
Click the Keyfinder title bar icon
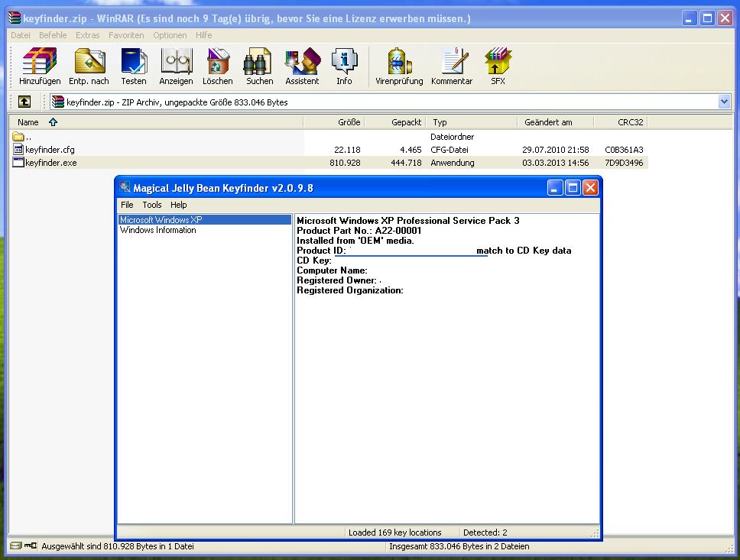point(125,187)
